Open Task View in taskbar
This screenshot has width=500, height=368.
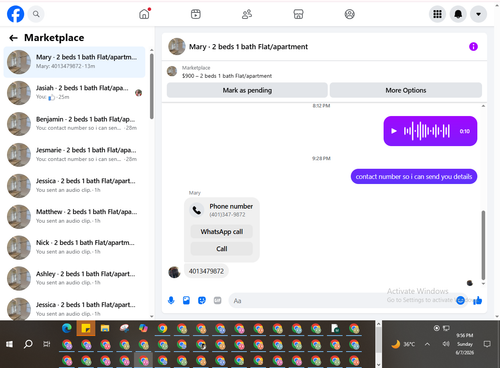[47, 344]
